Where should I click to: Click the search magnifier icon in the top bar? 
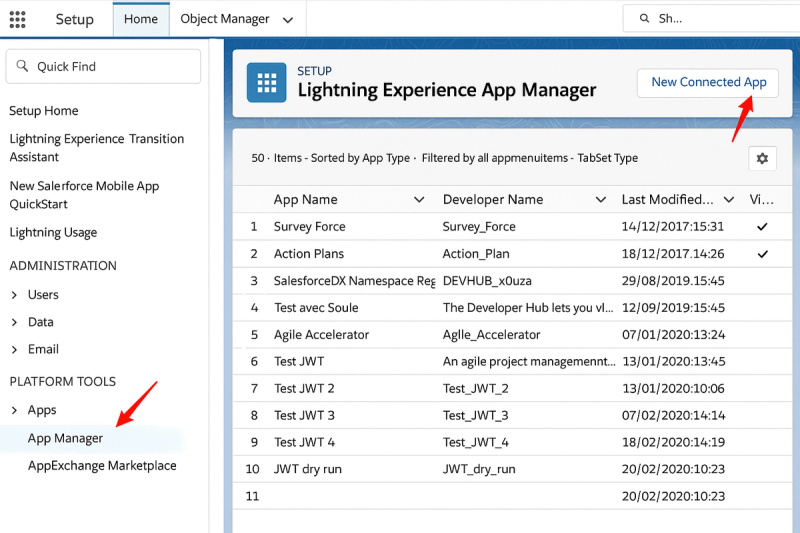(x=644, y=18)
